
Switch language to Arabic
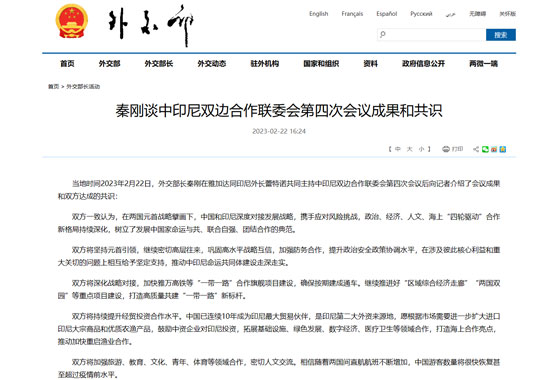(451, 14)
